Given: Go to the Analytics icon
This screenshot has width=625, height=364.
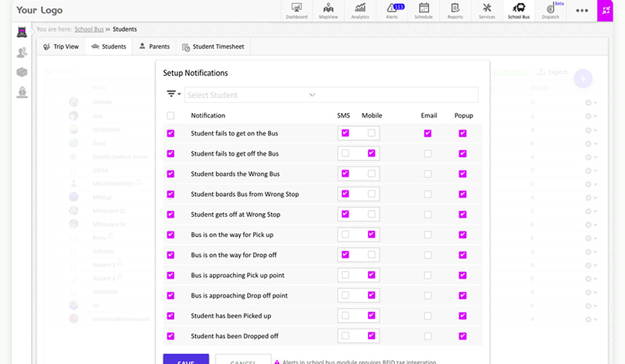Looking at the screenshot, I should pyautogui.click(x=360, y=11).
